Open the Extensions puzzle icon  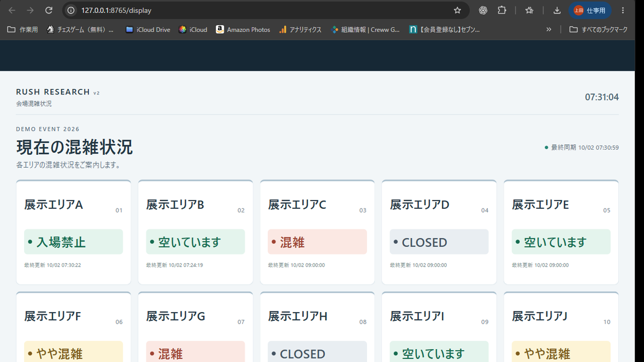502,10
